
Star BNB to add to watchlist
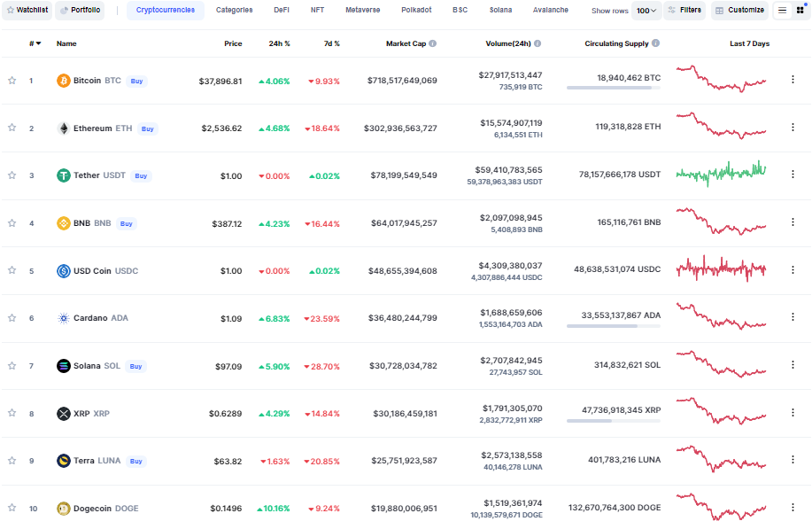click(x=12, y=222)
